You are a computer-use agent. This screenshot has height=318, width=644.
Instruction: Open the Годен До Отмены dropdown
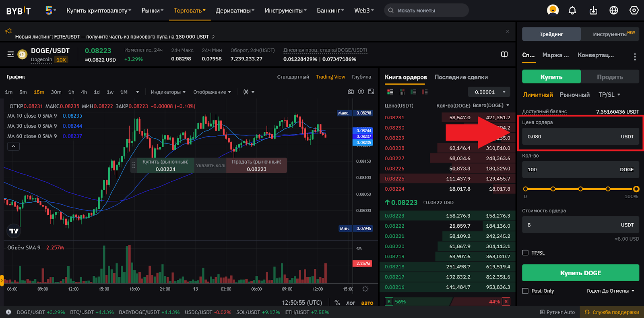[x=611, y=291]
